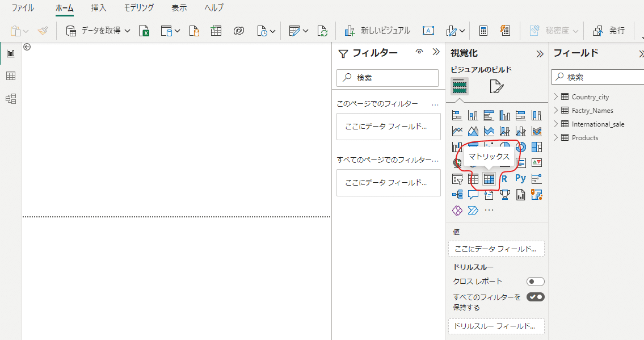Select the stacked column chart visual
The height and width of the screenshot is (340, 644).
coord(473,115)
